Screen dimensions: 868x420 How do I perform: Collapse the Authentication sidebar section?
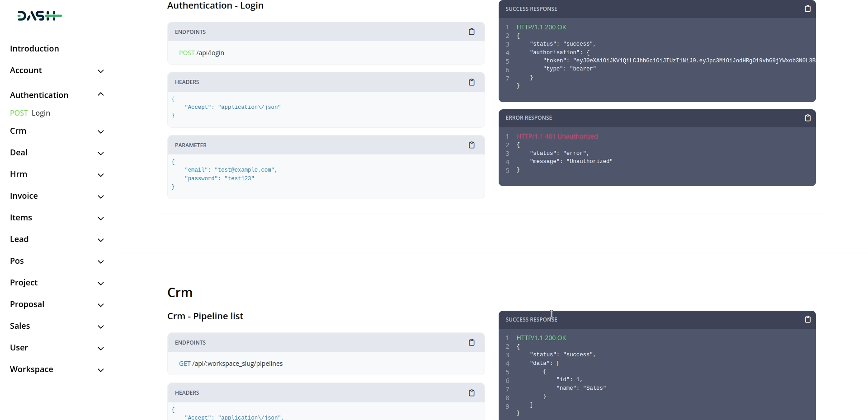[101, 94]
